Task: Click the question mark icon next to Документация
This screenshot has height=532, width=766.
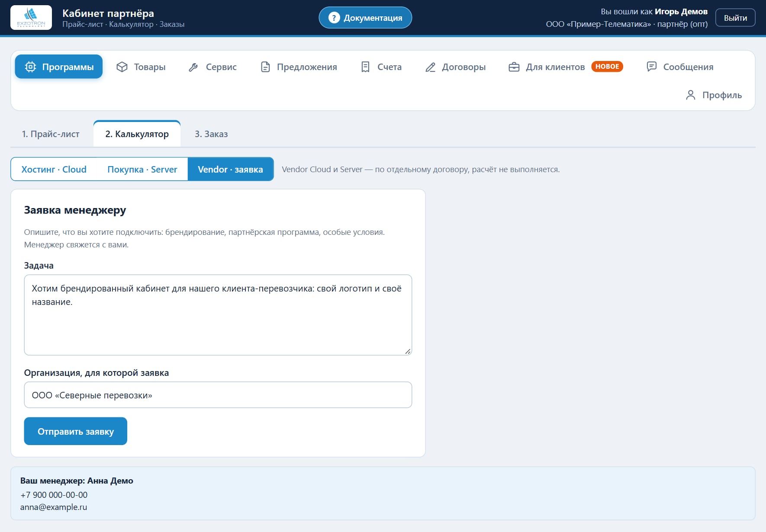Action: [x=334, y=18]
